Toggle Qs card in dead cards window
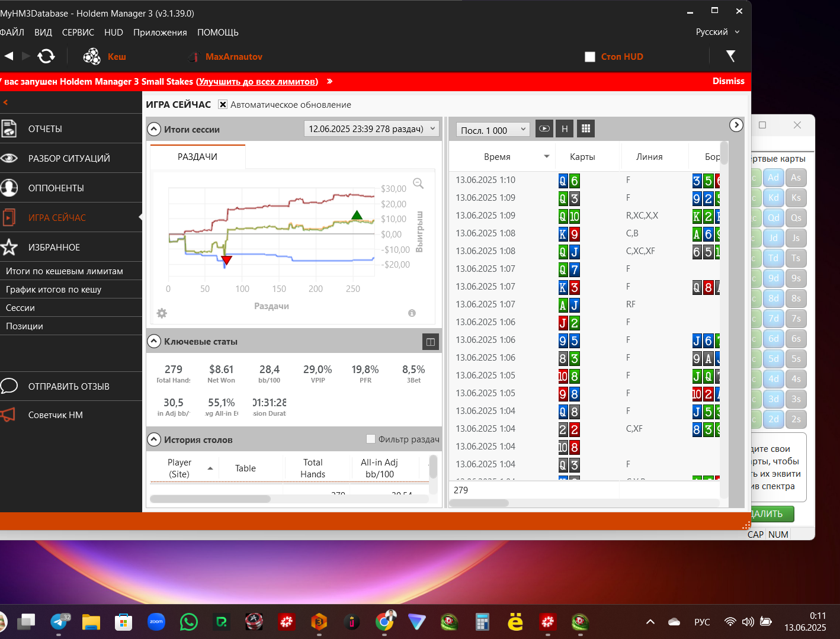840x639 pixels. [x=796, y=218]
